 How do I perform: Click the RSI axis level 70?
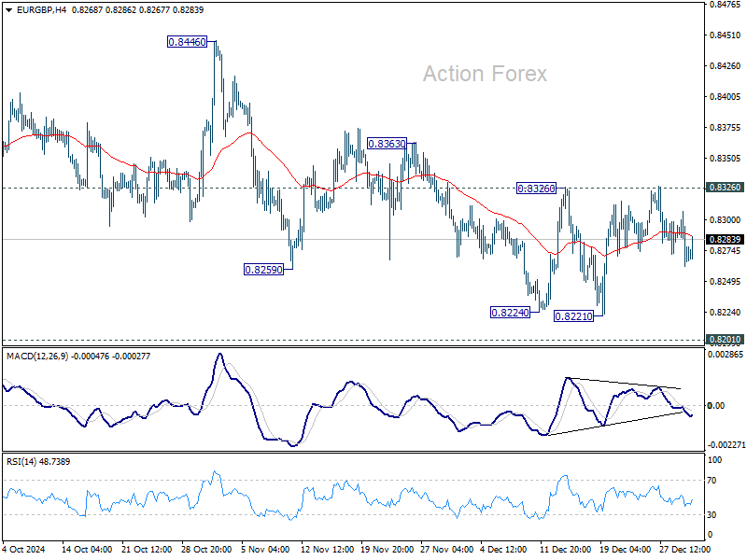712,481
